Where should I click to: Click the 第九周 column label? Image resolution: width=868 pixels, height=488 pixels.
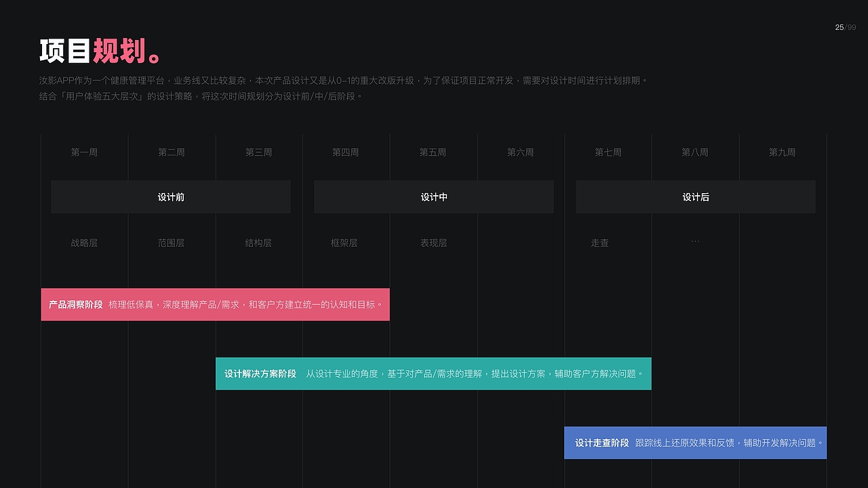(782, 152)
